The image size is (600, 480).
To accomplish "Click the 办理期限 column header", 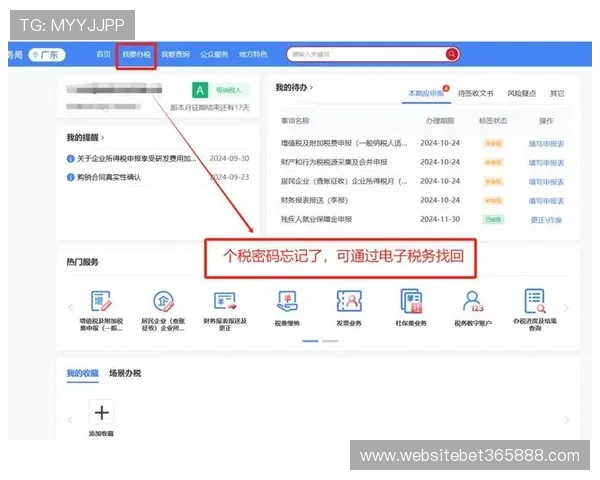I will (440, 121).
